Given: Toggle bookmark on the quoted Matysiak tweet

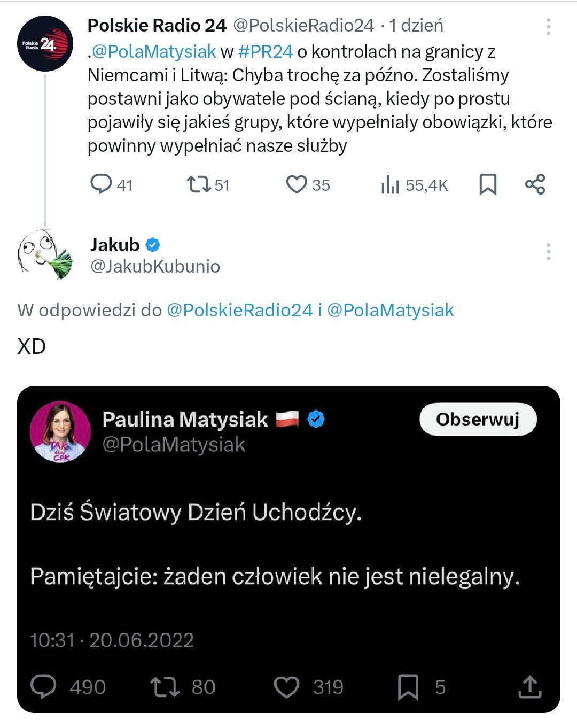Looking at the screenshot, I should point(409,687).
